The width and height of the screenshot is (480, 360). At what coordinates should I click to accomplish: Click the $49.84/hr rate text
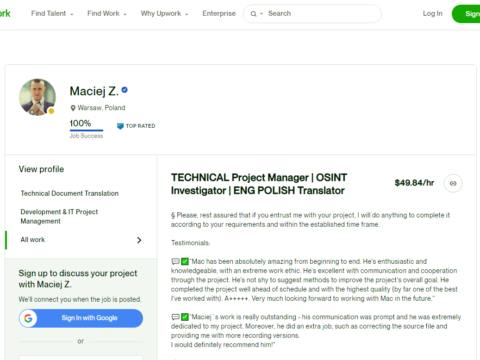[x=414, y=183]
